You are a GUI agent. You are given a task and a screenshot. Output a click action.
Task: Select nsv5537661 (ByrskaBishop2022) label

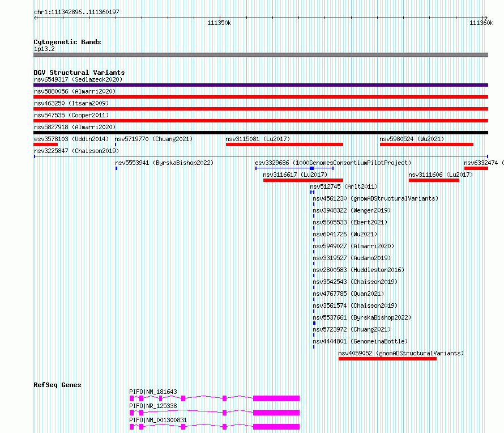(362, 317)
